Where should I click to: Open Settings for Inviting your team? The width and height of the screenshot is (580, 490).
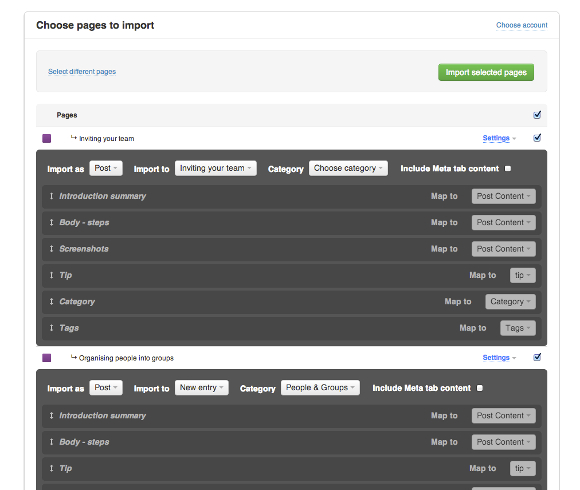(x=499, y=138)
